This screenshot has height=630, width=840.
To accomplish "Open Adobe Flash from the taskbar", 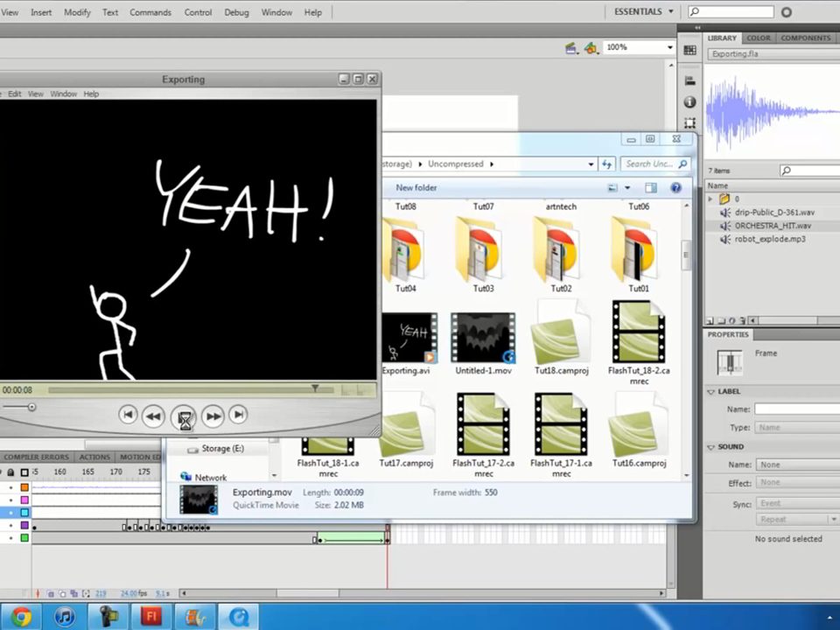I will [151, 617].
